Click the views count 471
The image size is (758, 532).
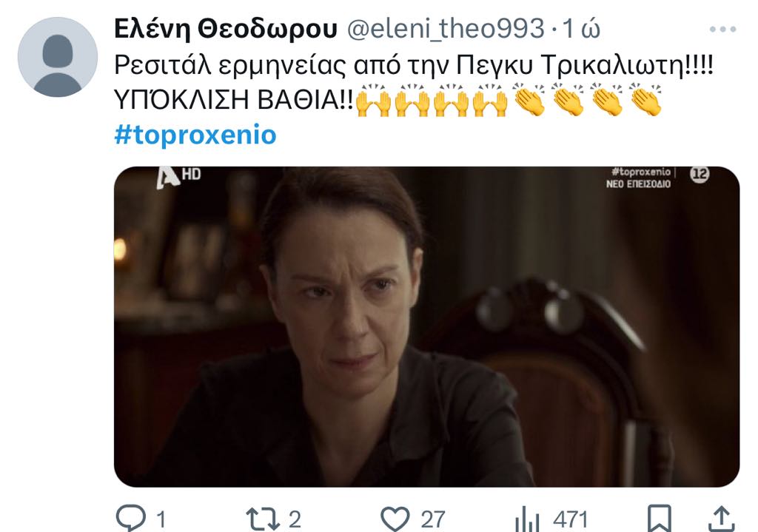coord(571,520)
